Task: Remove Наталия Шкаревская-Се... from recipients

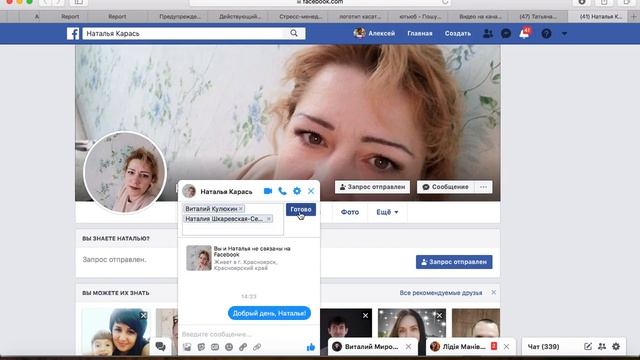Action: pos(269,219)
